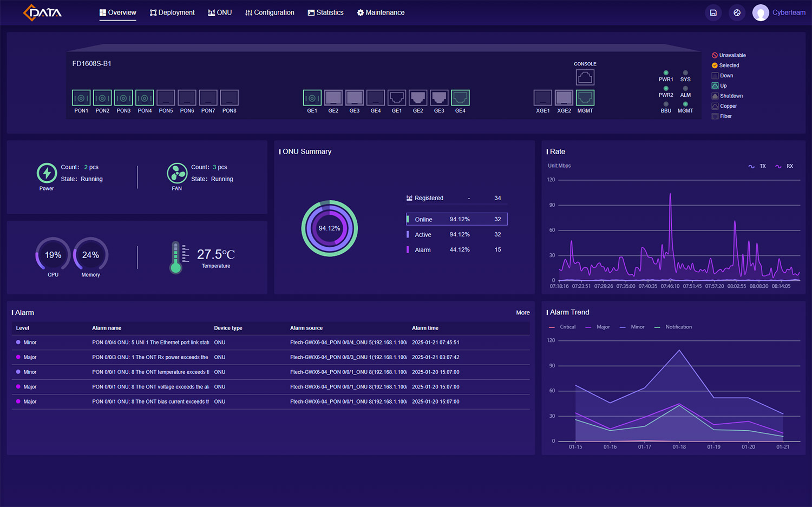
Task: Toggle the TX series in Rate legend
Action: coord(757,166)
